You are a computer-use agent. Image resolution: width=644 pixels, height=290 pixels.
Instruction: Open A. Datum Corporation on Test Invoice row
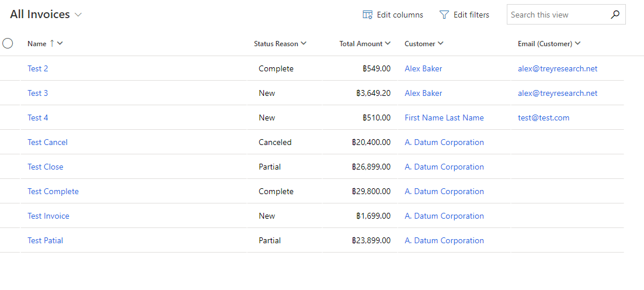(444, 216)
